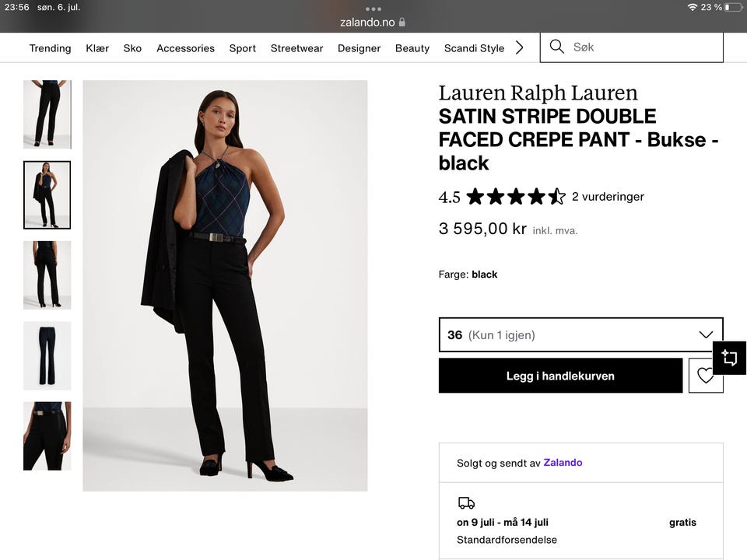Viewport: 747px width, 560px height.
Task: Open the Klær menu
Action: click(97, 48)
